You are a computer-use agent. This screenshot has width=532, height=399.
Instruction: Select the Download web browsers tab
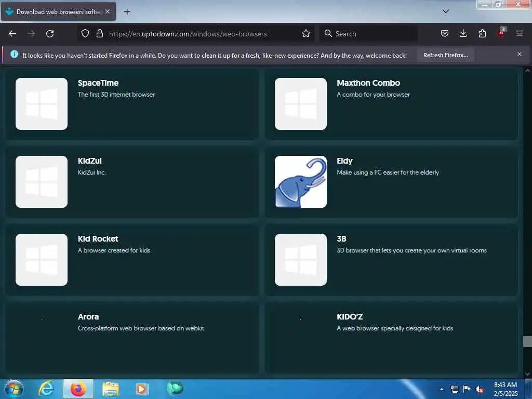(58, 11)
